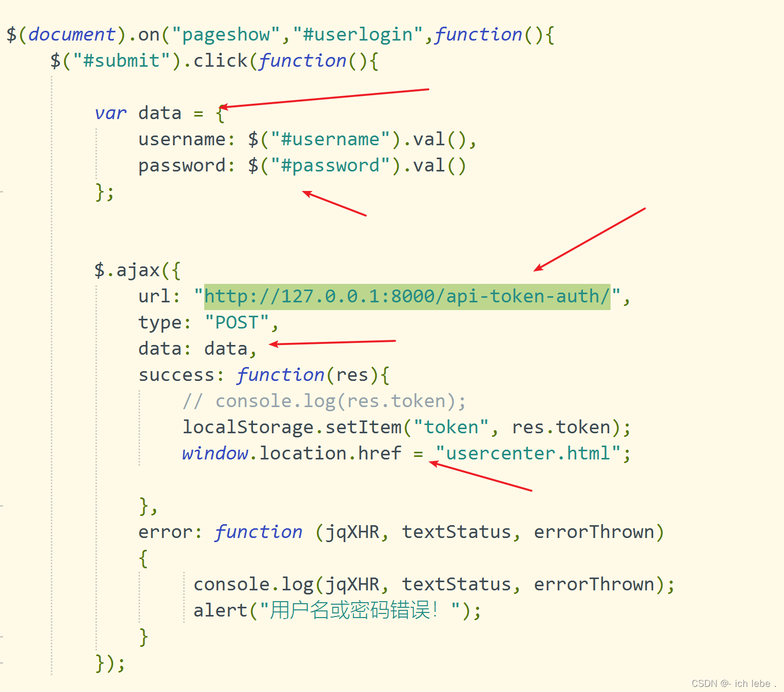
Task: Click the "token" string in setItem
Action: coord(451,427)
